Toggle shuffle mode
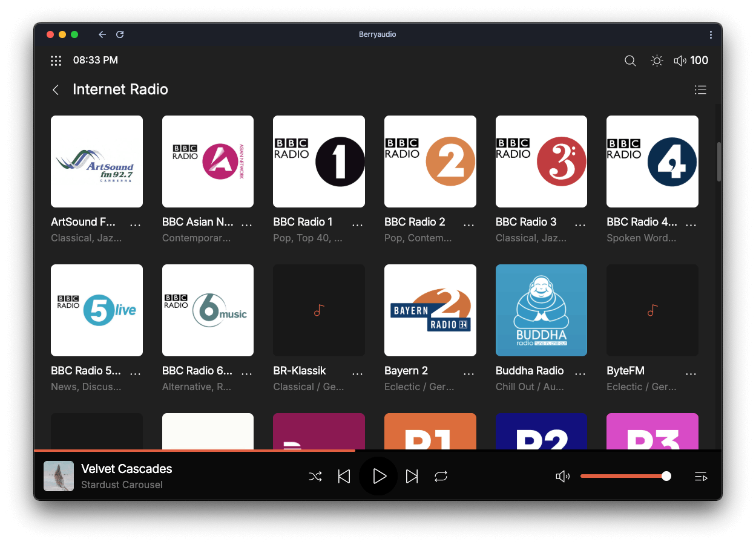This screenshot has height=545, width=756. pos(315,477)
